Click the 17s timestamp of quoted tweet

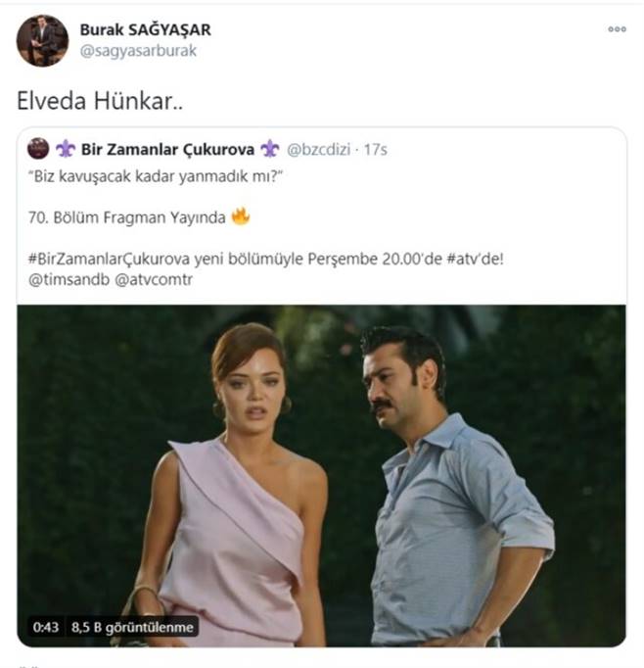pos(376,150)
